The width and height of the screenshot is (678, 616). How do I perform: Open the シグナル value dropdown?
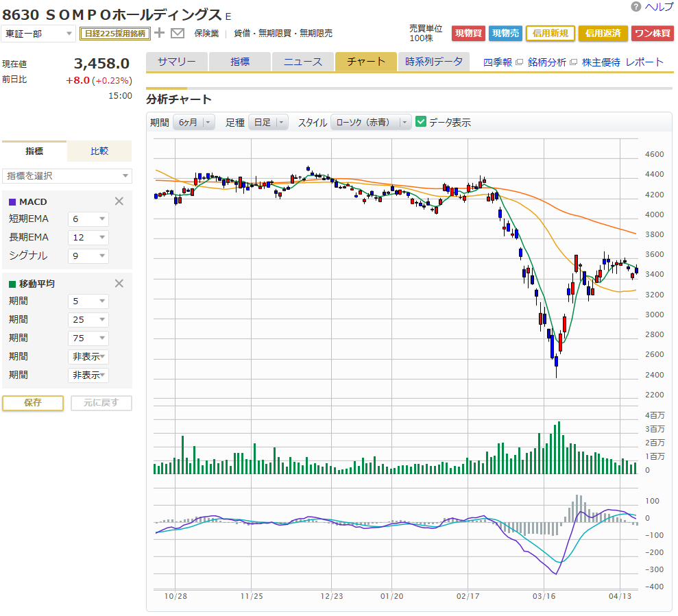tap(88, 256)
